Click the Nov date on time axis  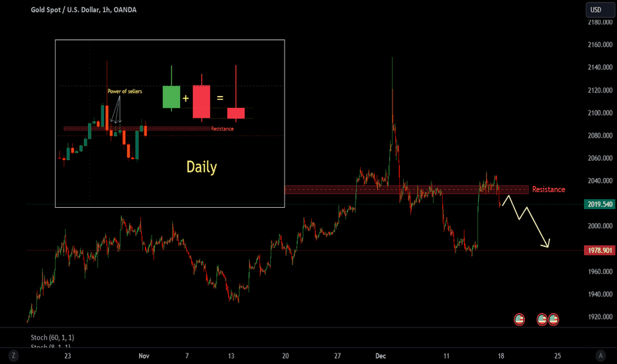point(144,356)
